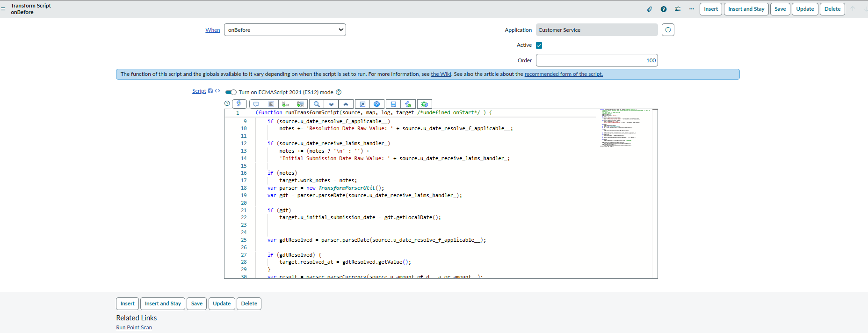Click the save icon beside Script label
This screenshot has height=333, width=868.
(x=210, y=91)
